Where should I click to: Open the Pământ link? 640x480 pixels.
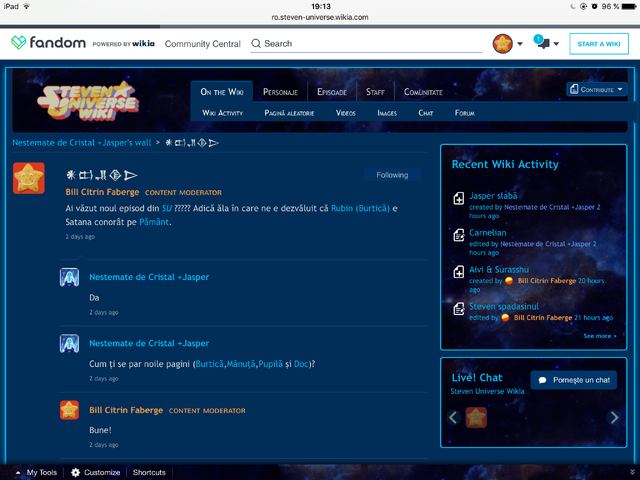pos(154,222)
